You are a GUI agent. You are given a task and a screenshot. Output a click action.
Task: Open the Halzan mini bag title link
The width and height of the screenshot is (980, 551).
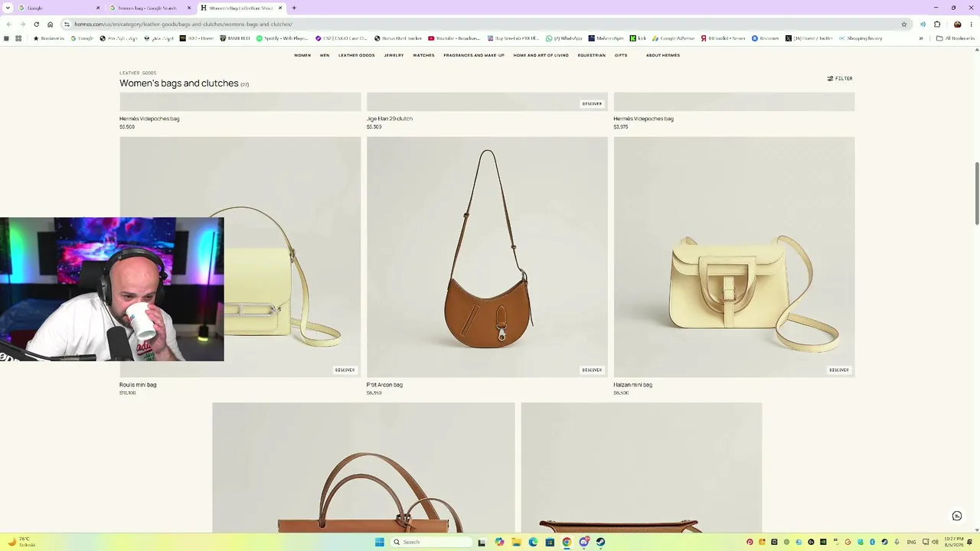[633, 385]
